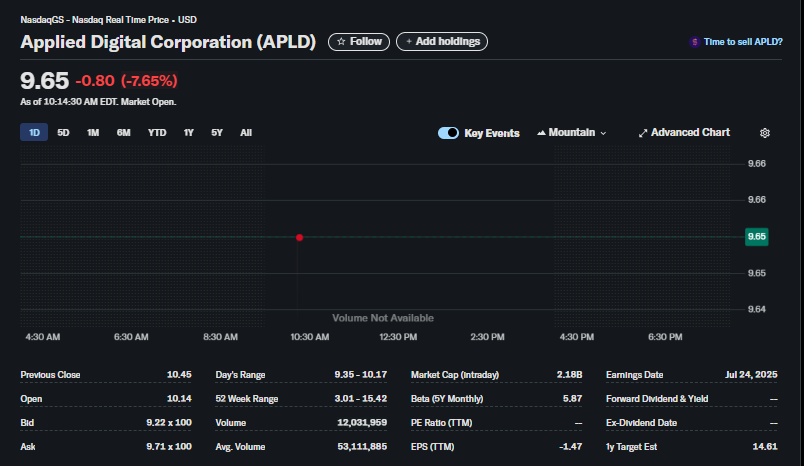Image resolution: width=804 pixels, height=466 pixels.
Task: Click the Beta (5Y Monthly) label
Action: pos(447,398)
